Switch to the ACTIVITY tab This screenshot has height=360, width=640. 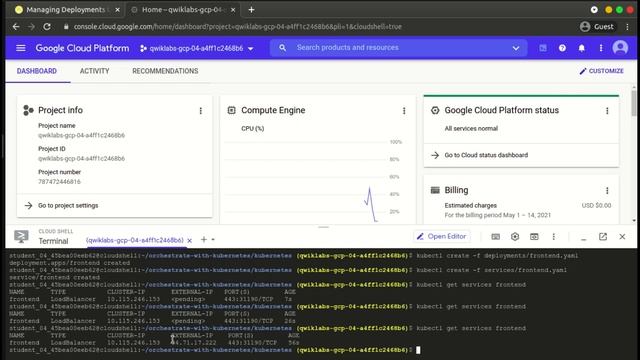coord(94,71)
